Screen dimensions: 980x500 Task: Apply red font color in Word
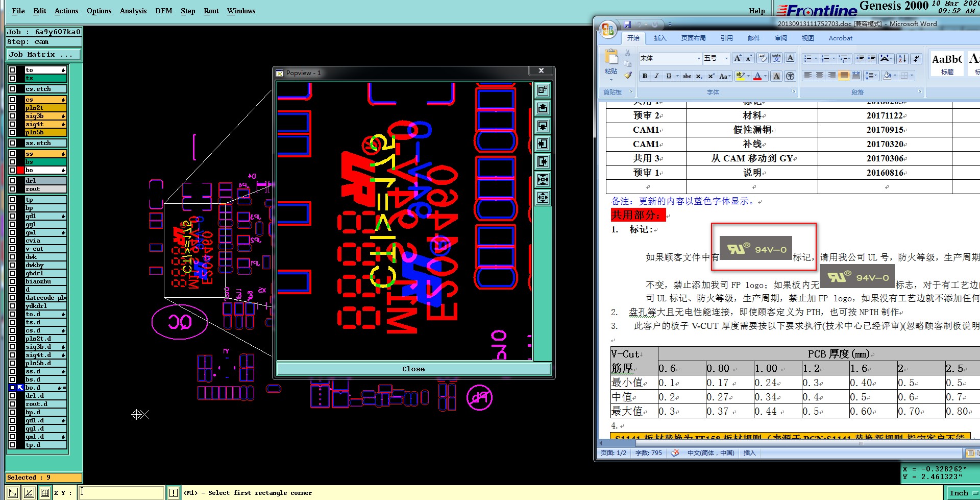click(757, 76)
